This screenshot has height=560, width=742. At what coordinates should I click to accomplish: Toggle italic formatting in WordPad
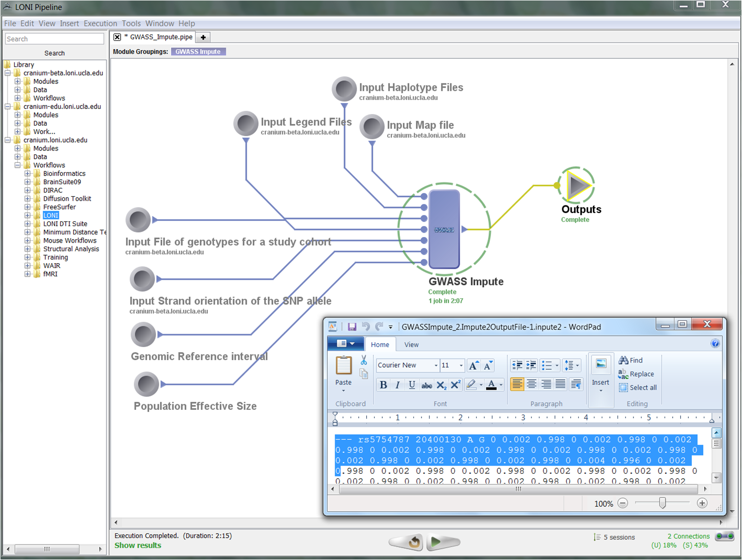[397, 385]
